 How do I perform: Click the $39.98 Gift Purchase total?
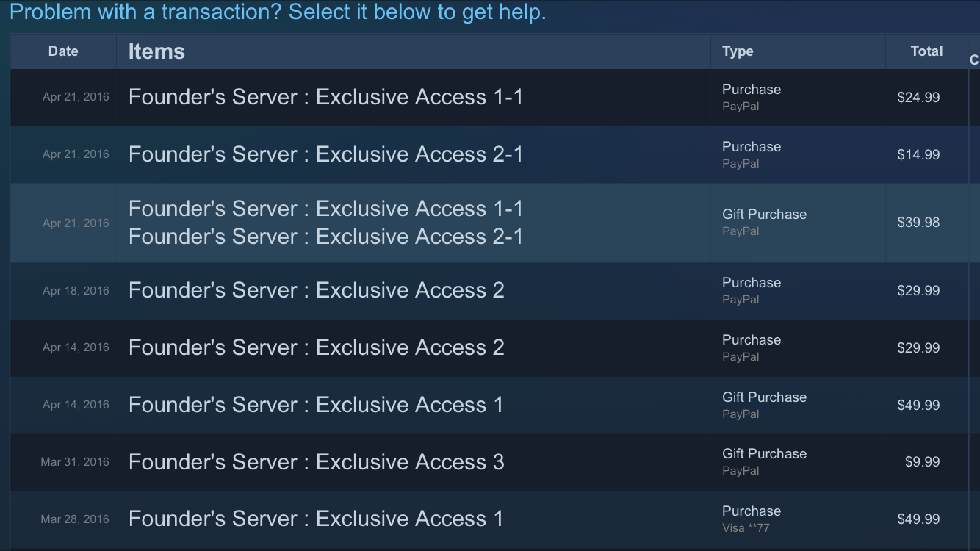click(x=918, y=223)
